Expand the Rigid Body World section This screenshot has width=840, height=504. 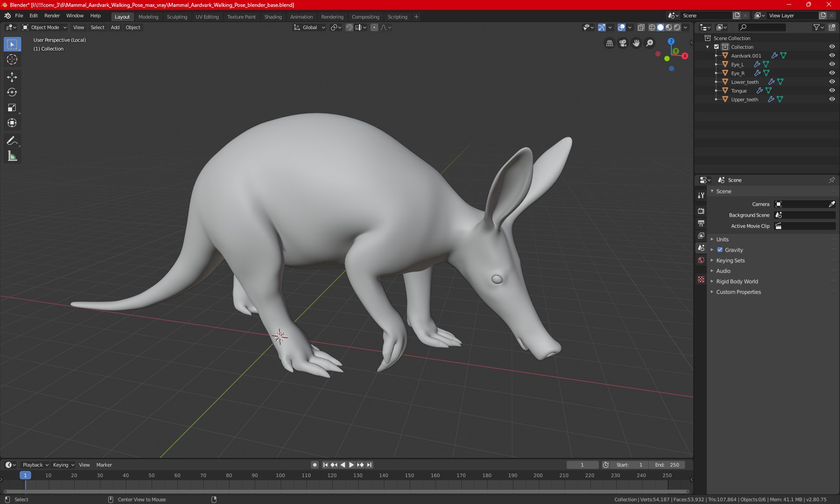pos(737,281)
